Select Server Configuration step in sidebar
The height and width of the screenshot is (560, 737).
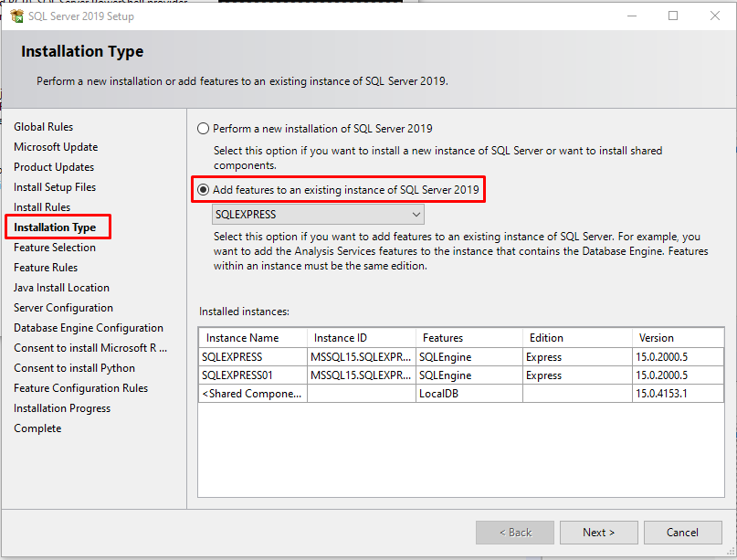click(x=63, y=308)
